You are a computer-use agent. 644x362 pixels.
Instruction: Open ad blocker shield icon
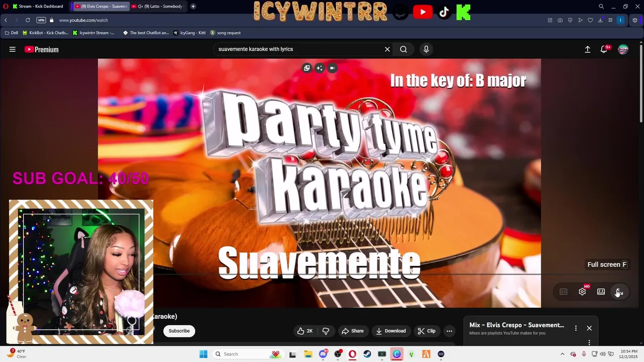[x=570, y=20]
